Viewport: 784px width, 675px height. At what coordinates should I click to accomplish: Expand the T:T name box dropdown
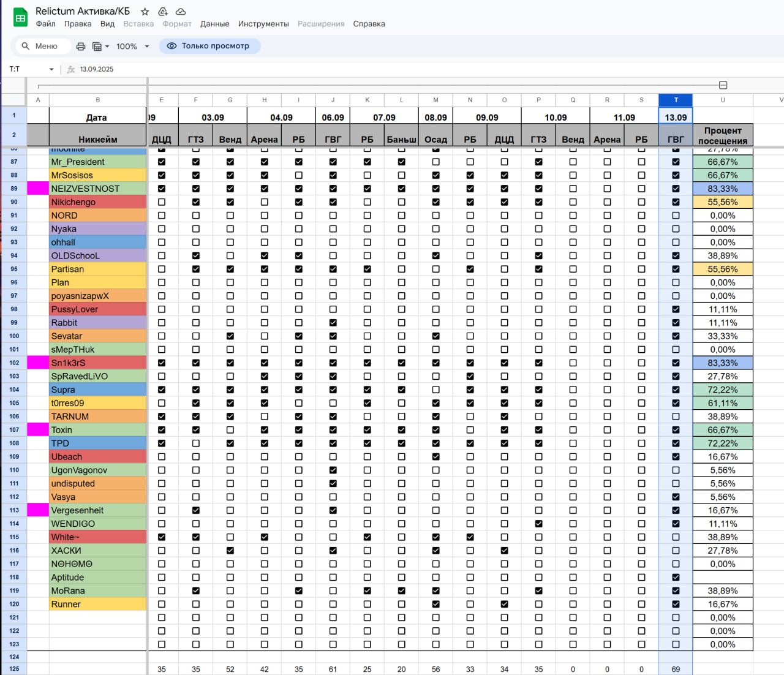(x=51, y=69)
